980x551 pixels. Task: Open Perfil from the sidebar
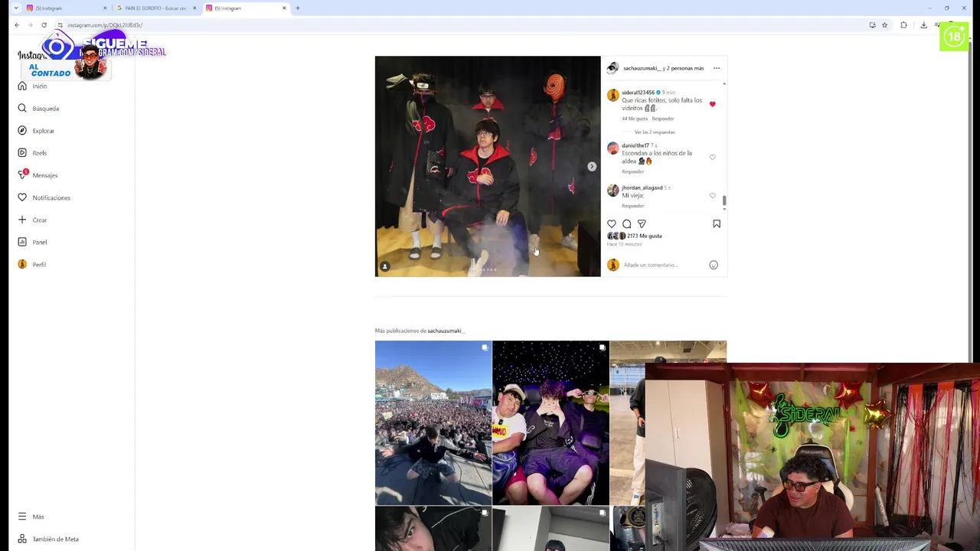pos(32,264)
